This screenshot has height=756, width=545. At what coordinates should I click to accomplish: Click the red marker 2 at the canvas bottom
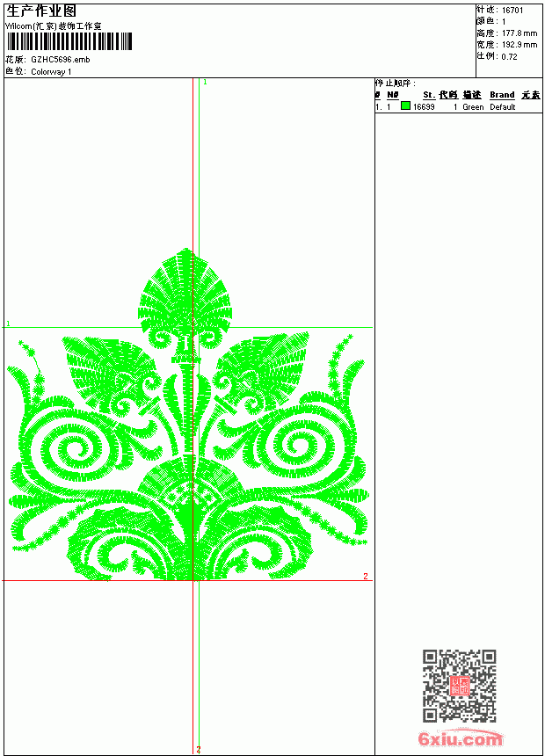tap(199, 750)
